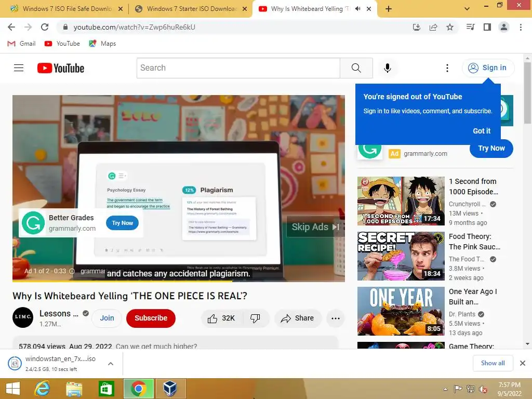The width and height of the screenshot is (532, 399).
Task: Open the media control icon in Chrome toolbar
Action: point(470,27)
